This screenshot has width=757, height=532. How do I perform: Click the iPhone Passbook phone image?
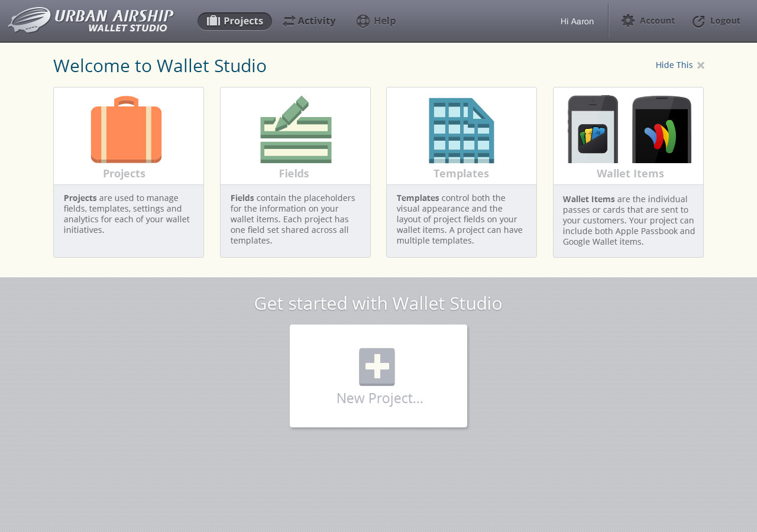point(593,129)
